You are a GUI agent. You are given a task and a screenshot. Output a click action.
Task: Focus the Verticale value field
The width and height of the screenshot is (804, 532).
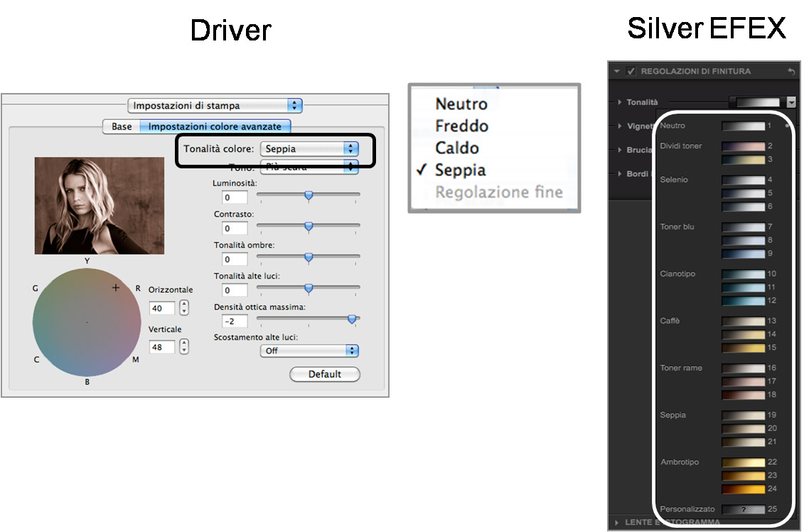click(162, 347)
